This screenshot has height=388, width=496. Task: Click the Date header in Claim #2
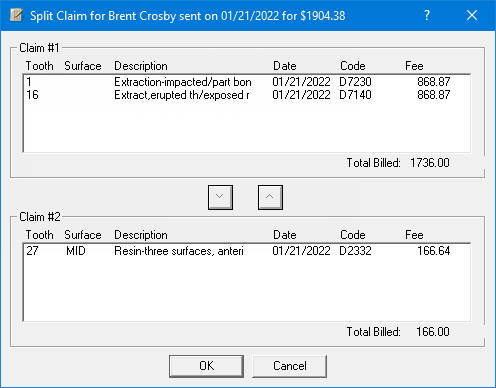(x=285, y=235)
